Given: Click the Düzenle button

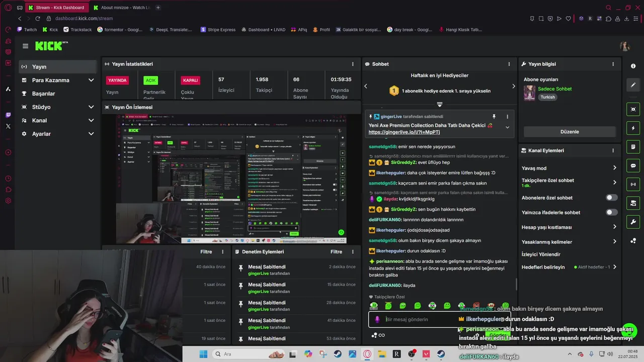Looking at the screenshot, I should pyautogui.click(x=570, y=132).
